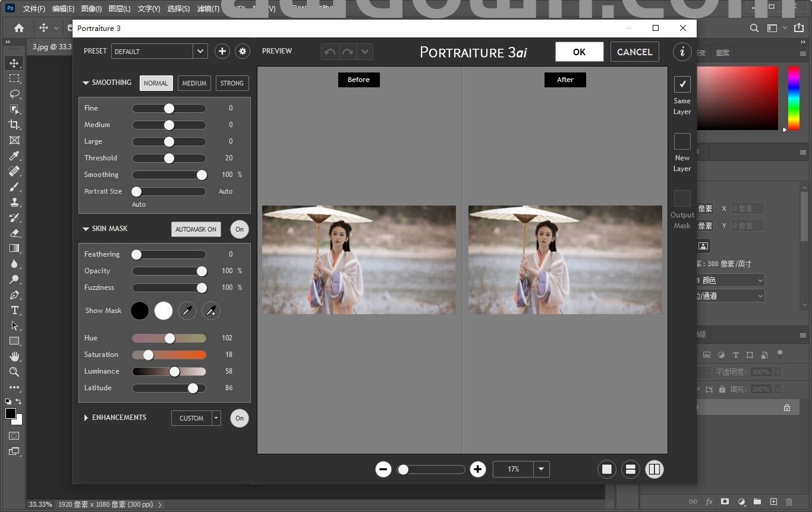Open the DEFAULT preset dropdown
This screenshot has height=512, width=812.
coord(200,52)
